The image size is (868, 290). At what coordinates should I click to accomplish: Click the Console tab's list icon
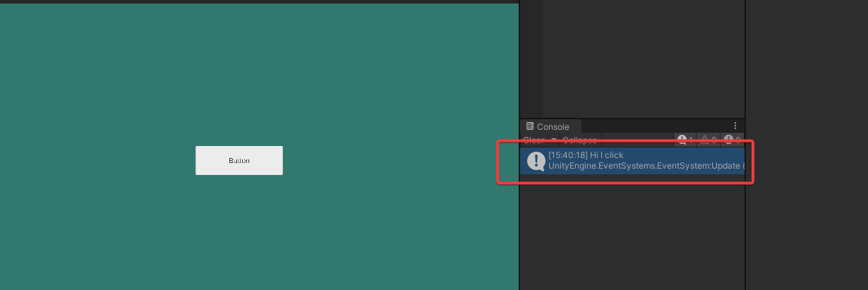point(530,126)
